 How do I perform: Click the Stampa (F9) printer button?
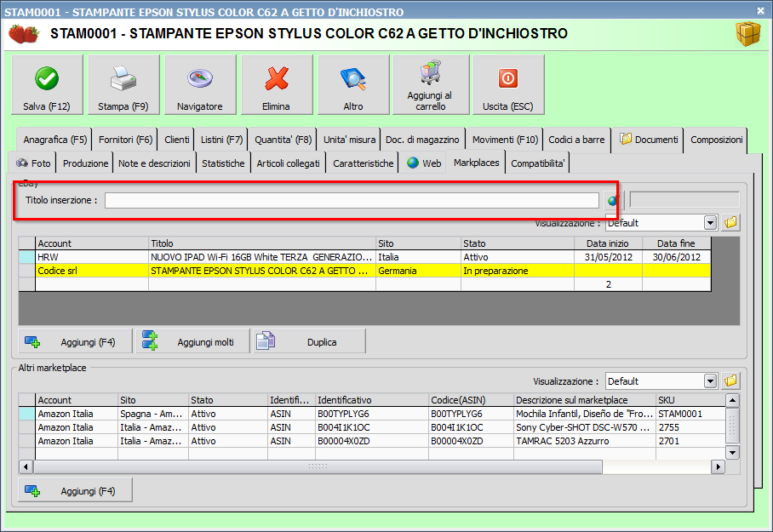(123, 85)
